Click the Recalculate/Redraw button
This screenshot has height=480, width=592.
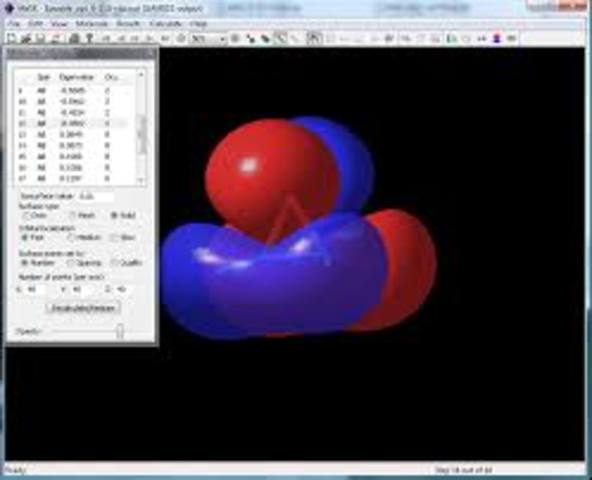point(83,308)
